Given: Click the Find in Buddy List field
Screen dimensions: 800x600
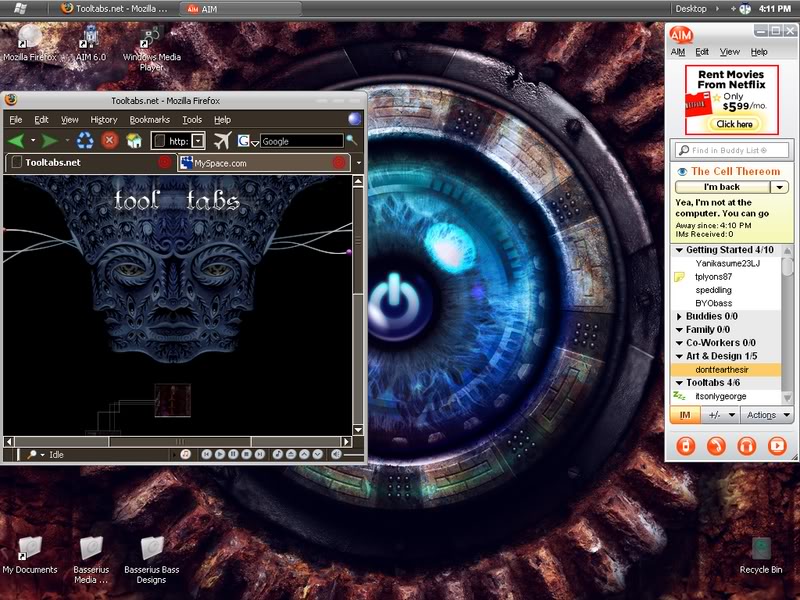Looking at the screenshot, I should click(x=732, y=150).
